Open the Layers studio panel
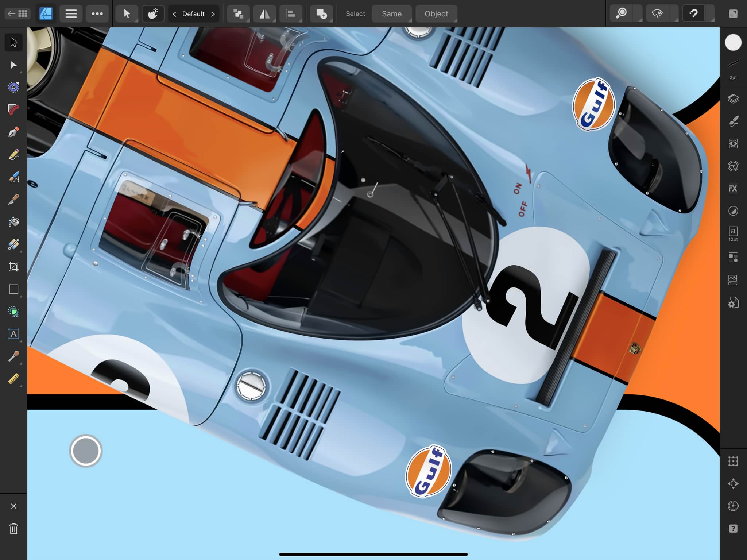Image resolution: width=747 pixels, height=560 pixels. point(733,99)
